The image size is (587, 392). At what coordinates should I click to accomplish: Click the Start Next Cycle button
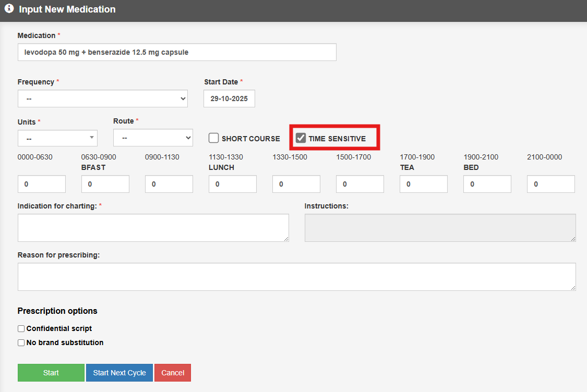pyautogui.click(x=119, y=373)
